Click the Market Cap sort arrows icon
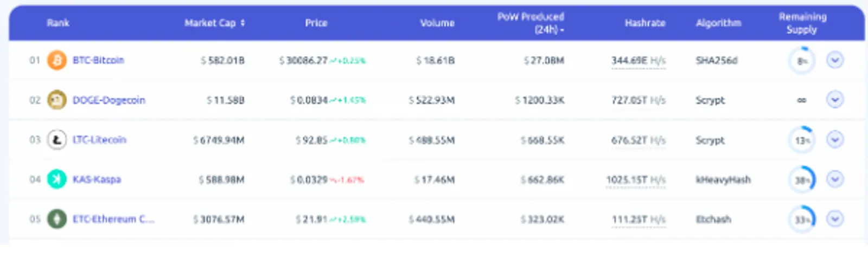Screen dimensions: 868x258 tap(242, 23)
